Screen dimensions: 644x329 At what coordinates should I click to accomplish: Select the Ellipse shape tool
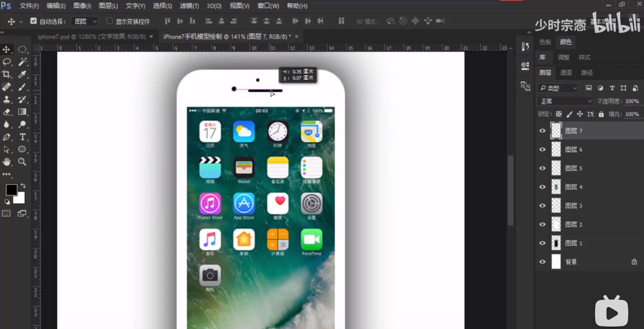(22, 149)
